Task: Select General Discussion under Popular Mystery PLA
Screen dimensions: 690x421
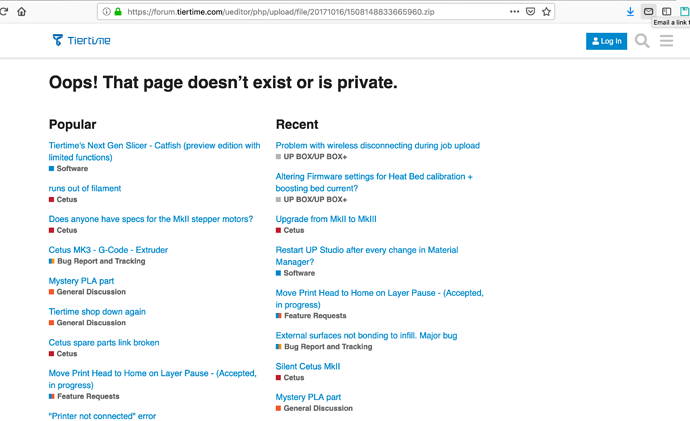Action: click(x=87, y=292)
